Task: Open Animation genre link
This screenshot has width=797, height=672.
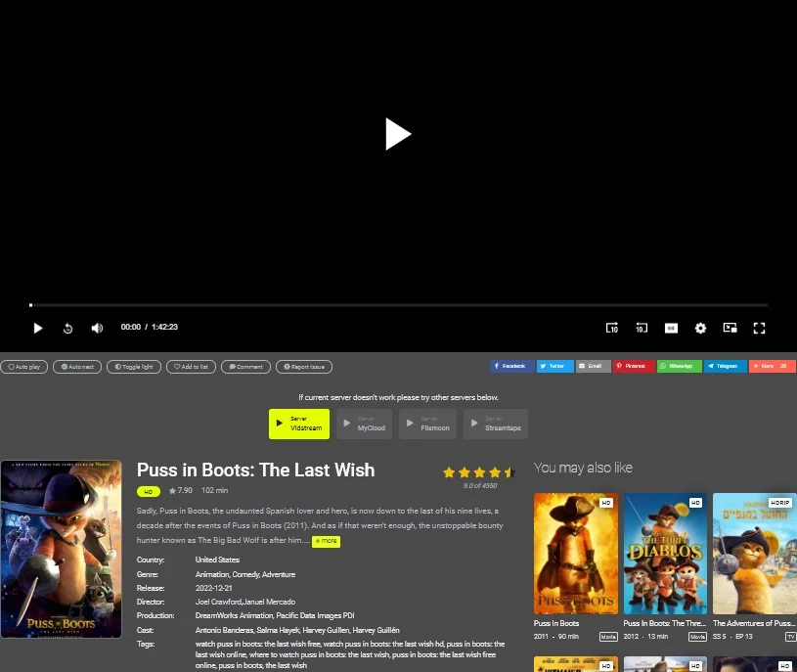Action: [x=212, y=574]
